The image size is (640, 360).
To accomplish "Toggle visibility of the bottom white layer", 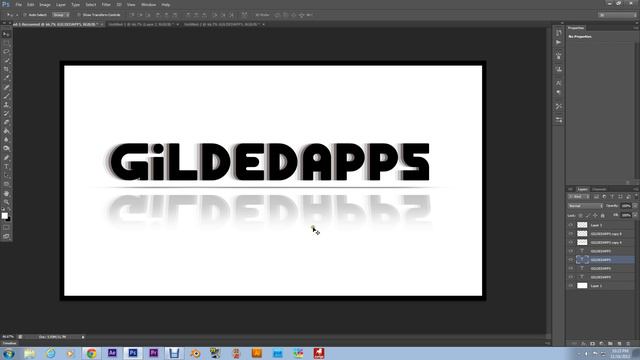I will [571, 286].
